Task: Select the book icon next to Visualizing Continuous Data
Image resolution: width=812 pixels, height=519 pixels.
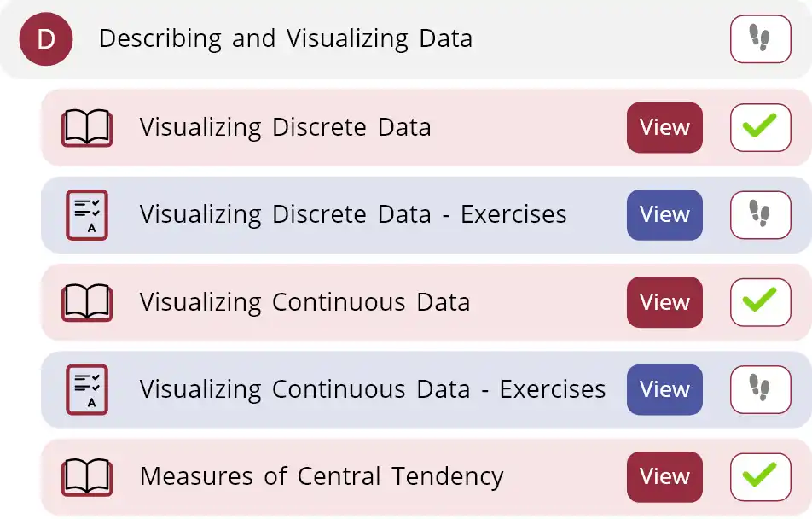Action: point(86,302)
